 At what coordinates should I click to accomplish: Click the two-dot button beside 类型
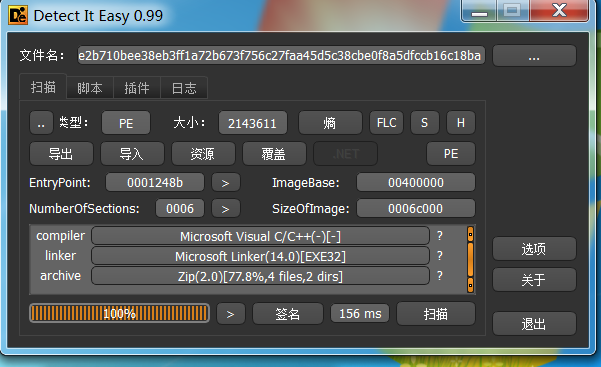[x=41, y=123]
